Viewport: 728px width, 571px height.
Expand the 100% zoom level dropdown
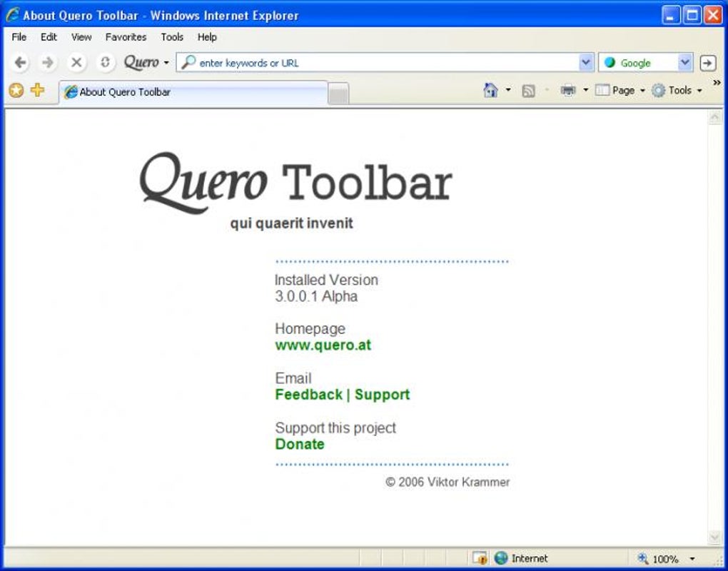(x=692, y=558)
